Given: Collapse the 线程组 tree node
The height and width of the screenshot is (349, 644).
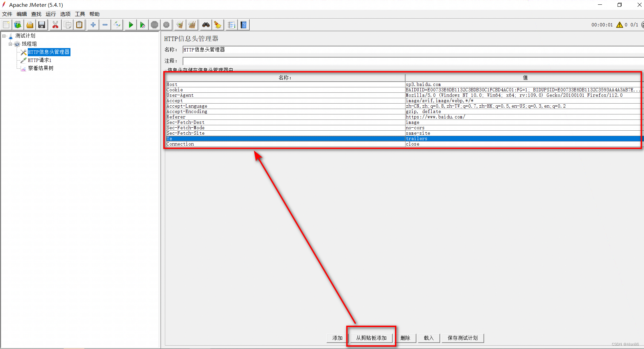Looking at the screenshot, I should [x=11, y=44].
